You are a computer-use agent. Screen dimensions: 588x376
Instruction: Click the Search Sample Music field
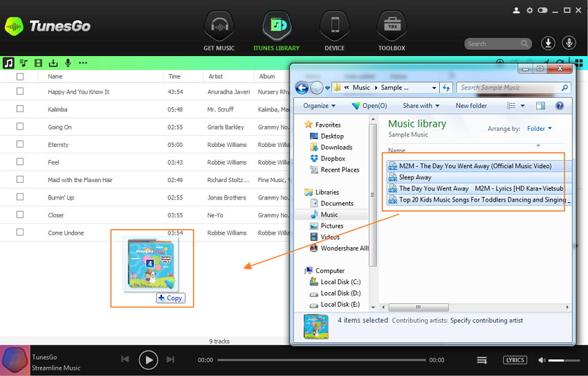[x=514, y=88]
